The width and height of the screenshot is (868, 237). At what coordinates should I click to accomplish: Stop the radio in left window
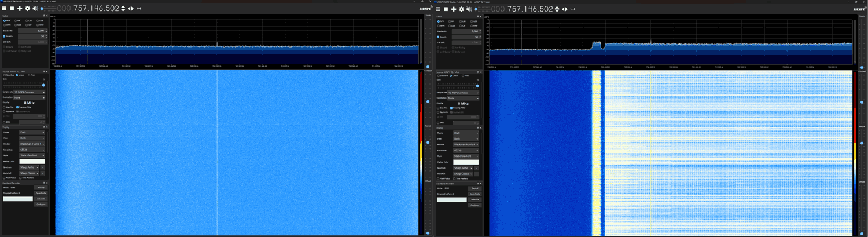12,9
